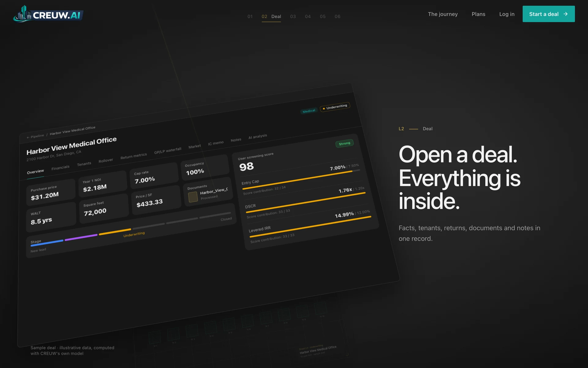Select step 02 Deal in navigation
Viewport: 588px width, 368px height.
coord(271,17)
